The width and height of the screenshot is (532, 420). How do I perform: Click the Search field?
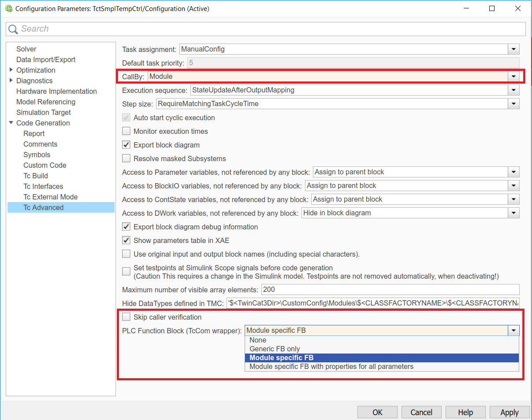coord(266,29)
